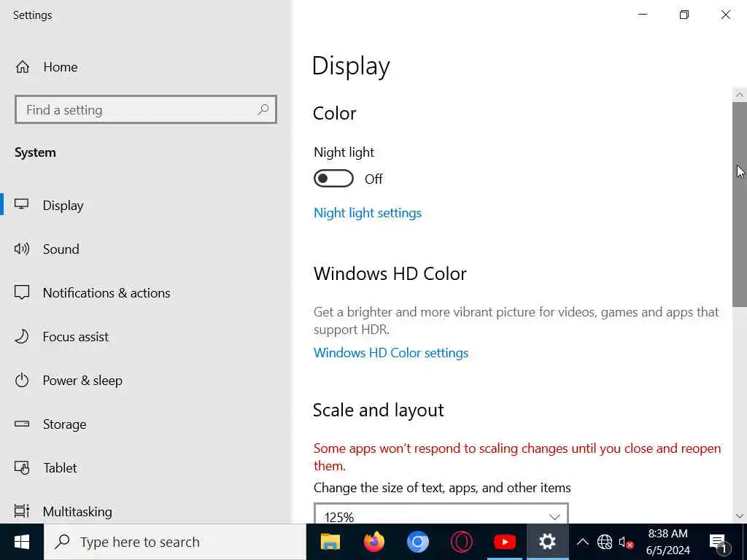Open Windows HD Color settings link
Screen dimensions: 747x560
[391, 353]
